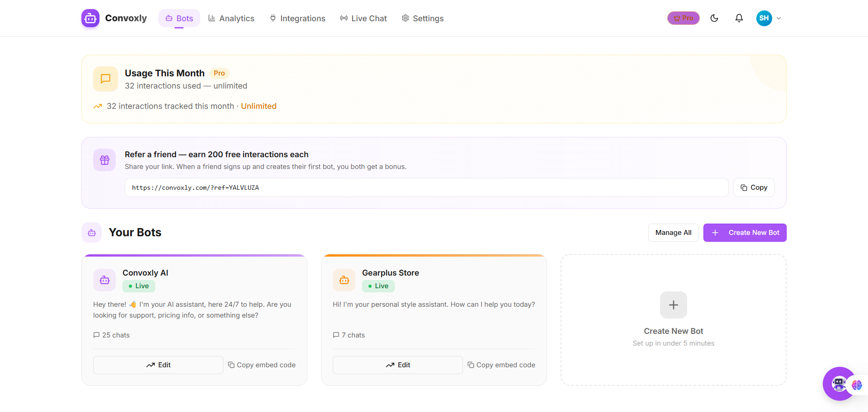Switch to the Analytics tab
Screen dimensions: 868x412
coord(231,18)
